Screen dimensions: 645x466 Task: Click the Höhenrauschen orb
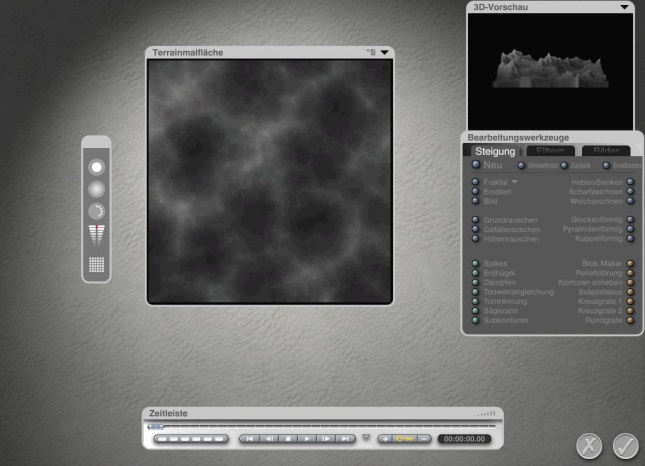point(476,239)
